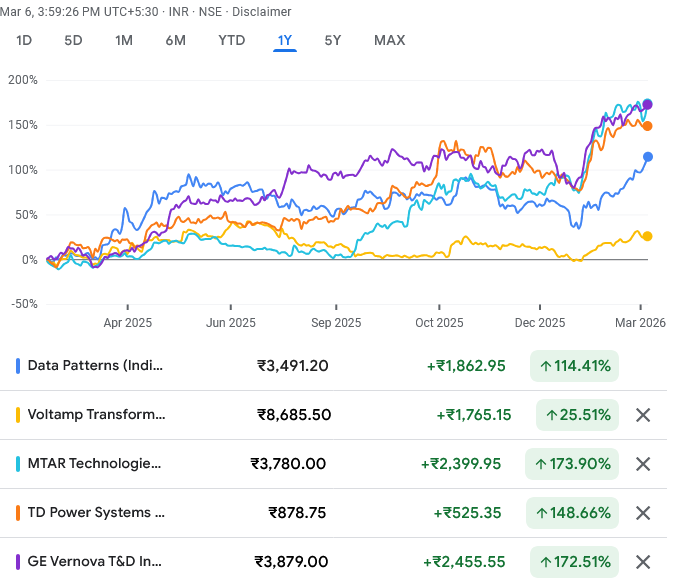Open GE Vernova T&D In... stock row
Screen dimensions: 675x583
point(333,562)
